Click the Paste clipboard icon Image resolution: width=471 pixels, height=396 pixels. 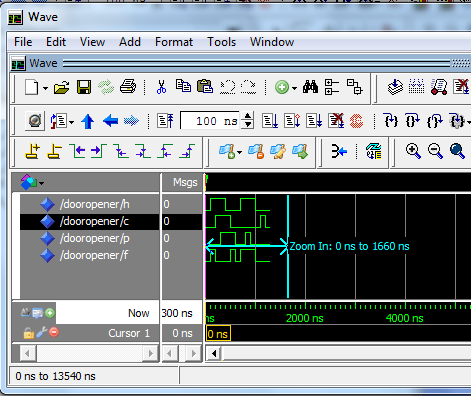coord(205,87)
